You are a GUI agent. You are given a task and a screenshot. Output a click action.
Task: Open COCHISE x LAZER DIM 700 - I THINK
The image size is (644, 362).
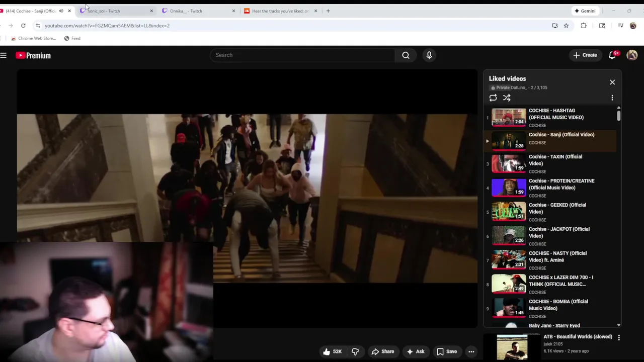pos(551,285)
